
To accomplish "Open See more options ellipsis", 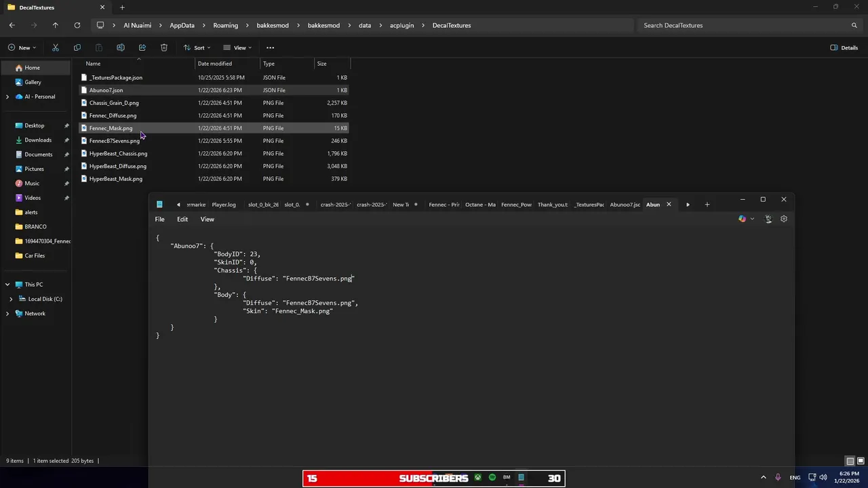I will click(270, 47).
